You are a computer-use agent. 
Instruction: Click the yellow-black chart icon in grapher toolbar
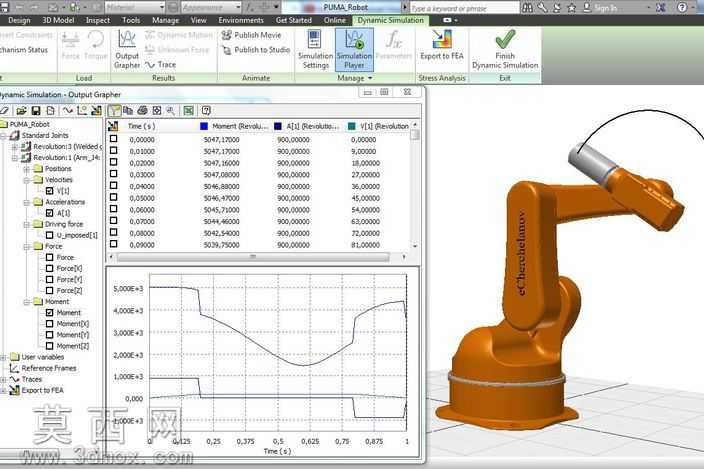pos(96,110)
